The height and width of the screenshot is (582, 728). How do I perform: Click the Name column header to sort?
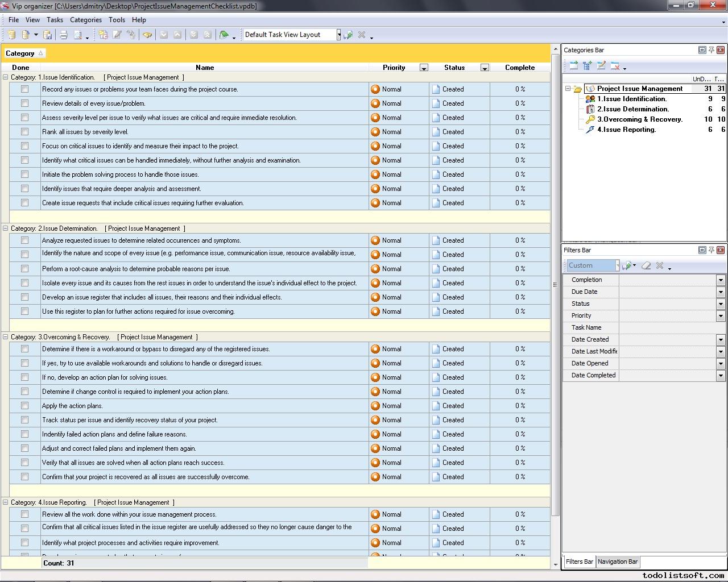205,68
